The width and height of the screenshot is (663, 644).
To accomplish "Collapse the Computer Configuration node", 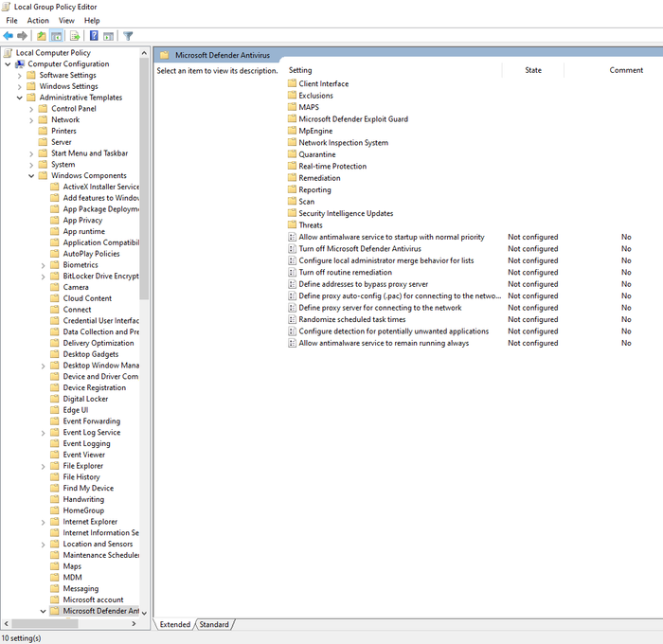I will click(x=8, y=64).
